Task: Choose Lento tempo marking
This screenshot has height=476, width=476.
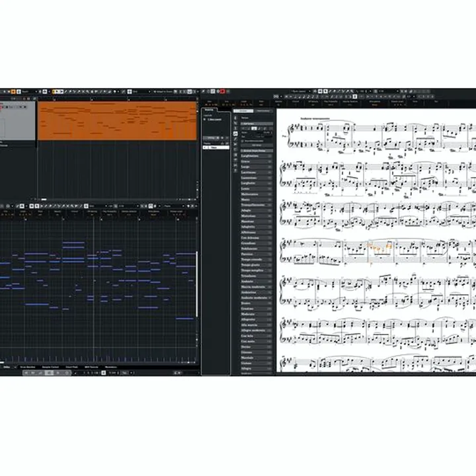Action: coord(257,188)
